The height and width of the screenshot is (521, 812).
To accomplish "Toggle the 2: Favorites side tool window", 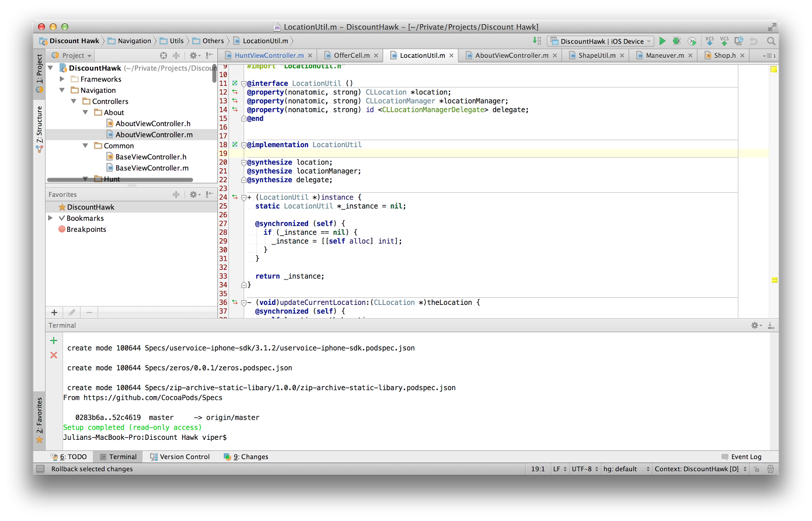I will (39, 421).
